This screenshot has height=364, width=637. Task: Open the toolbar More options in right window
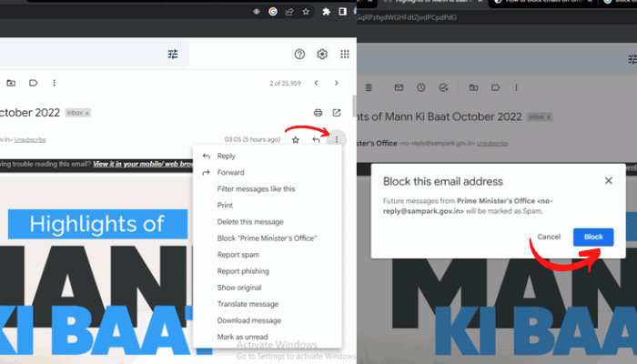tap(516, 87)
